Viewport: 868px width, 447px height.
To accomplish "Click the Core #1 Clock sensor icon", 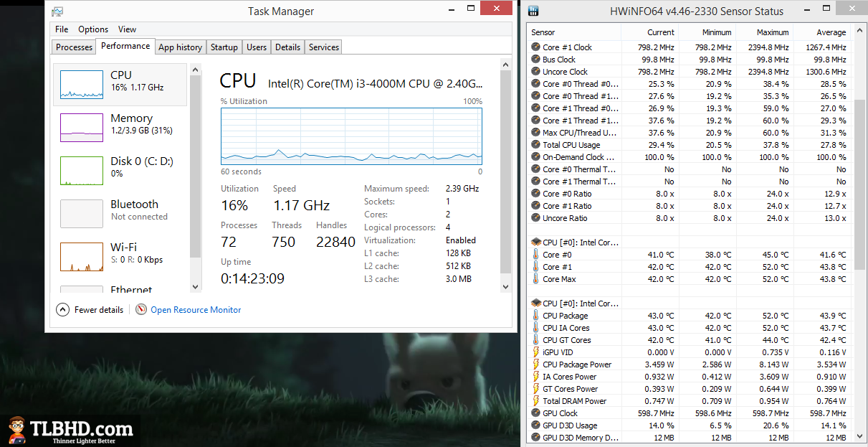I will pyautogui.click(x=535, y=47).
